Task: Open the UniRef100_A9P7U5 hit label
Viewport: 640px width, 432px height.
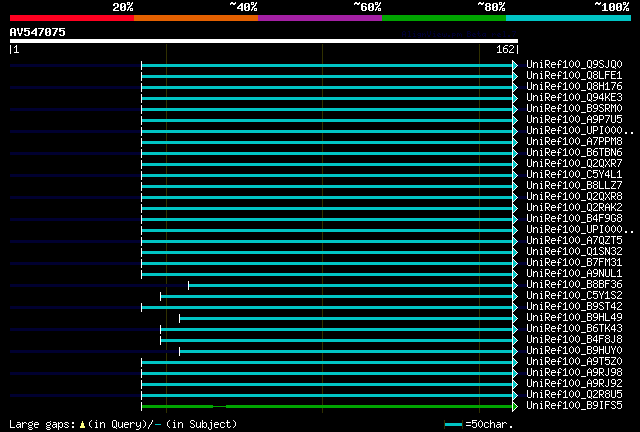Action: tap(574, 120)
